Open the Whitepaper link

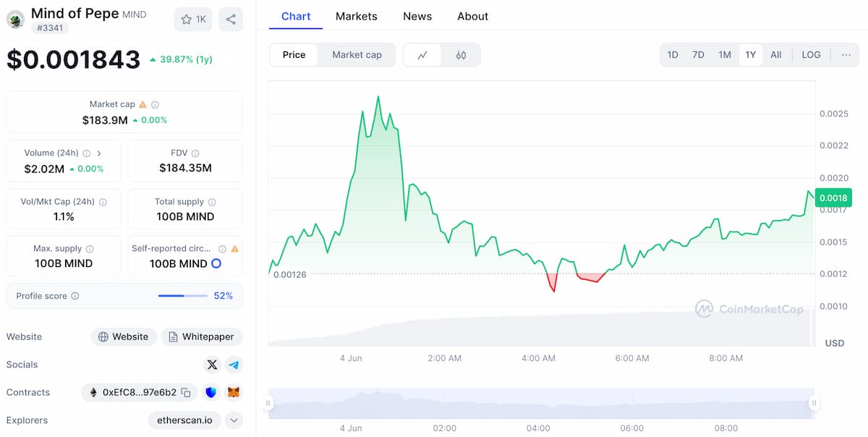[x=202, y=336]
